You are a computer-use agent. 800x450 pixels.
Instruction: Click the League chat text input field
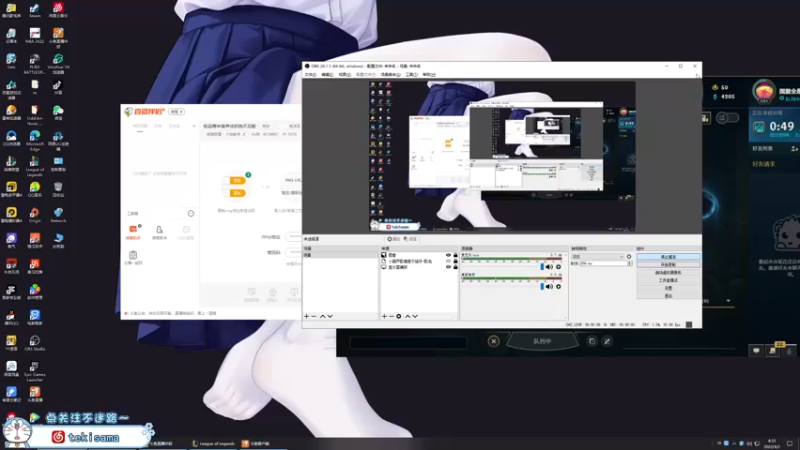(408, 342)
